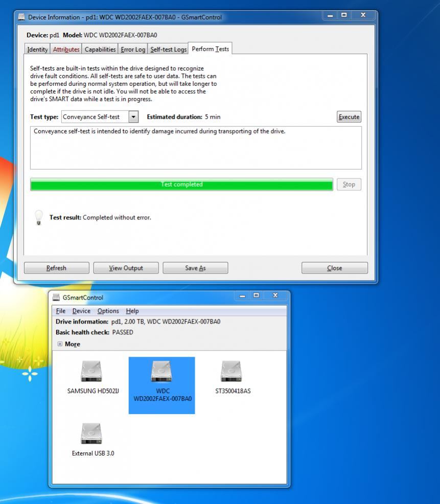Open the File menu in GSmartControl
Screen dimensions: 440x504
click(x=60, y=311)
